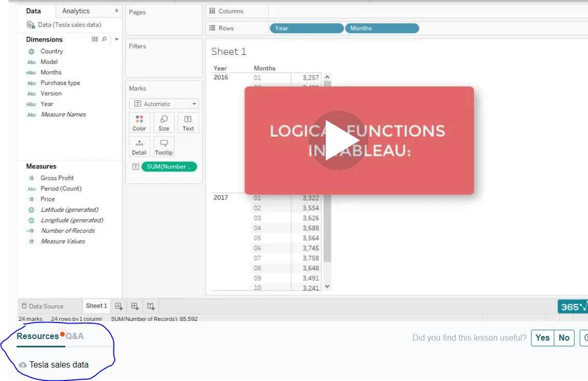Click the New Dashboard icon
Screen dimensions: 588x381
pos(135,306)
